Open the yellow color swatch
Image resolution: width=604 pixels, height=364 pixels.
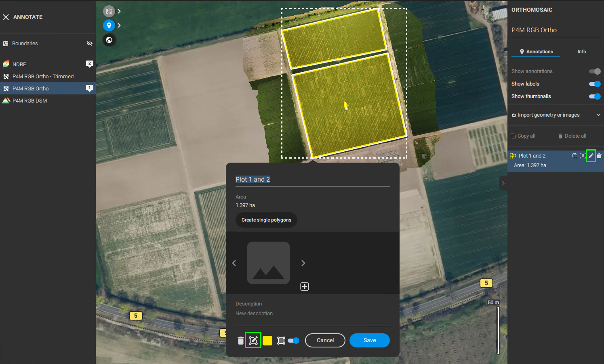pyautogui.click(x=267, y=341)
